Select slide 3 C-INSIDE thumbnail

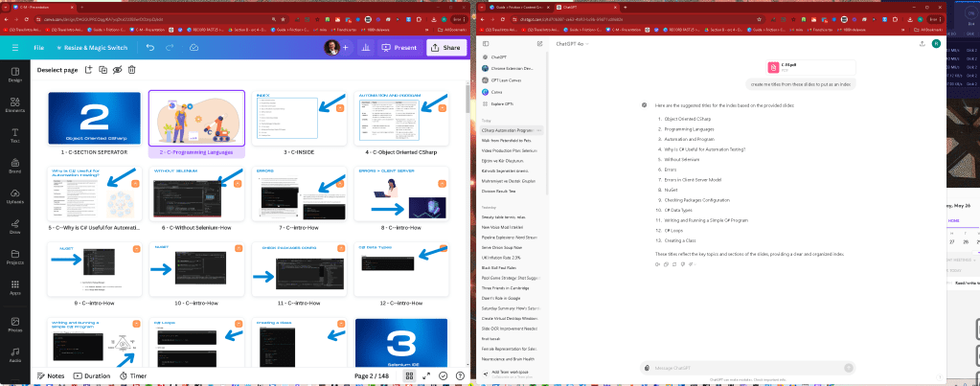(300, 119)
